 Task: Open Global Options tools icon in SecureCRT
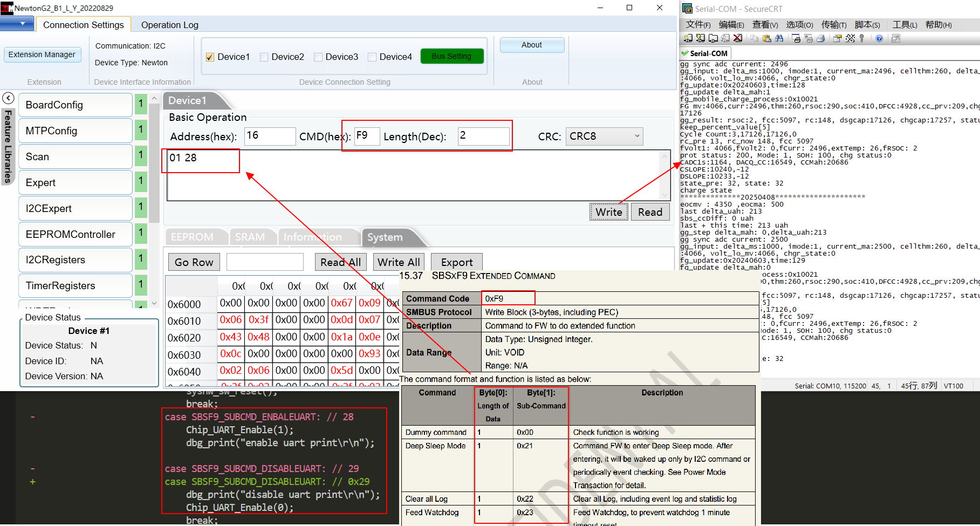tap(851, 38)
